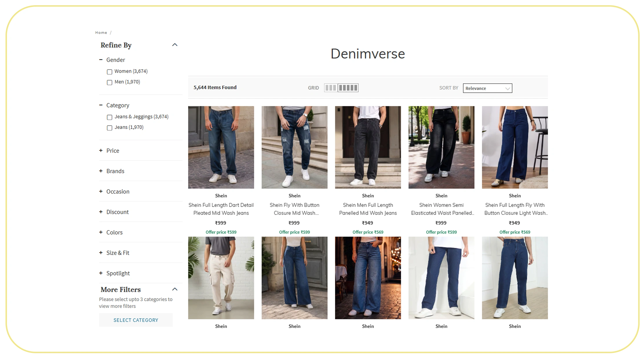The width and height of the screenshot is (644, 359).
Task: Collapse the Category filter section
Action: (x=101, y=105)
